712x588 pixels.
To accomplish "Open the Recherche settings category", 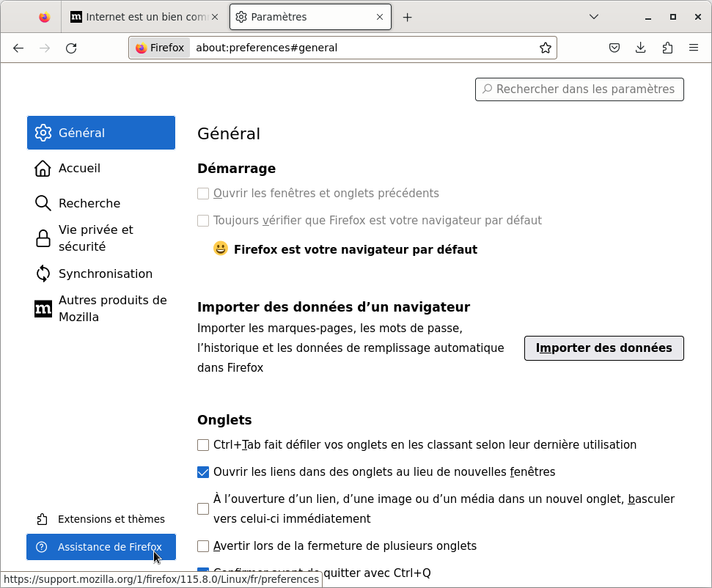I will pos(100,203).
